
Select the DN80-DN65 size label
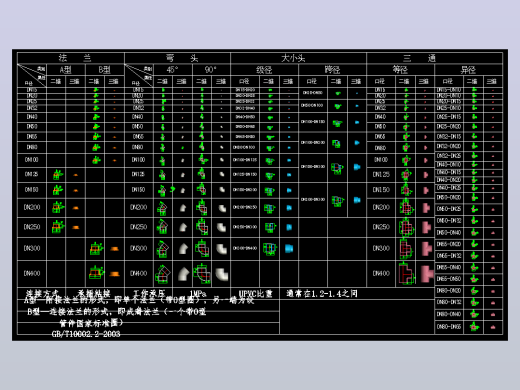tap(449, 327)
